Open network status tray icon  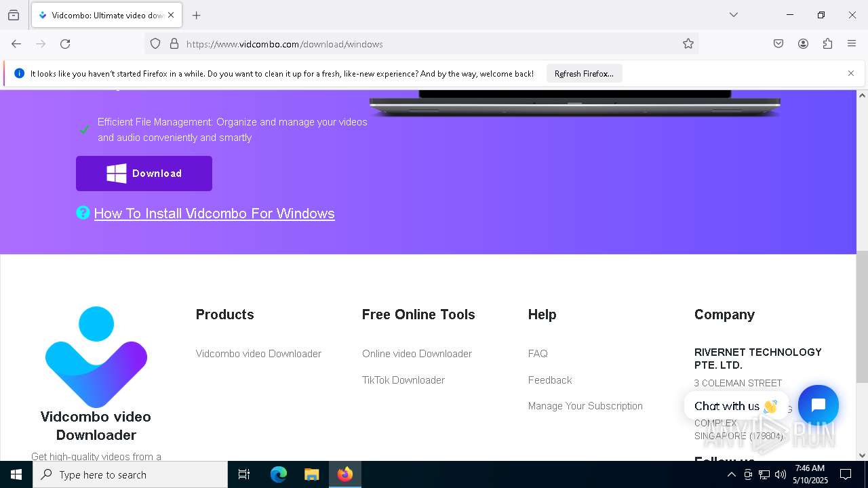click(x=764, y=474)
